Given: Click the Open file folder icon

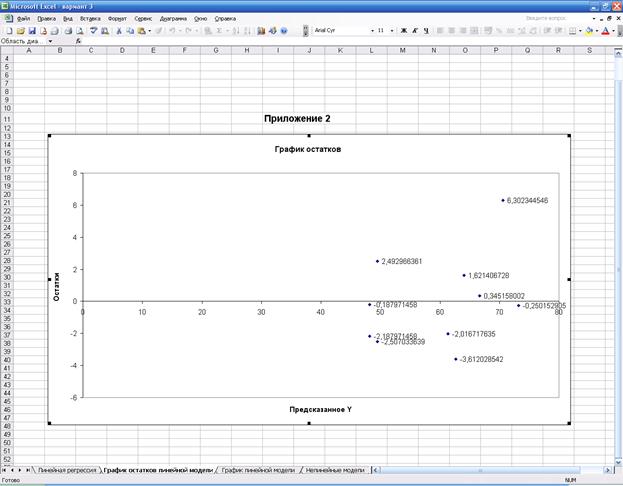Looking at the screenshot, I should tap(18, 31).
